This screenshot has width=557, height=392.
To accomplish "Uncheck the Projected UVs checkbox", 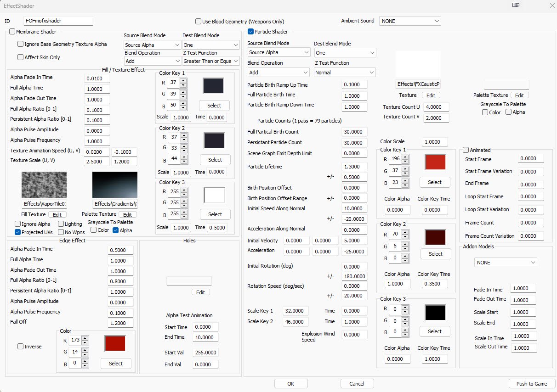I will pos(18,232).
